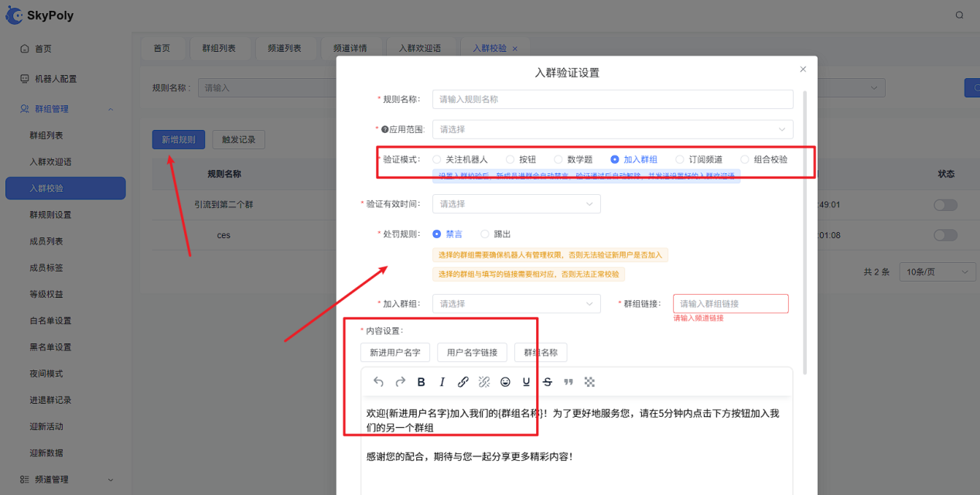Image resolution: width=980 pixels, height=495 pixels.
Task: Choose 禁言 as the punishment rule
Action: tap(447, 234)
